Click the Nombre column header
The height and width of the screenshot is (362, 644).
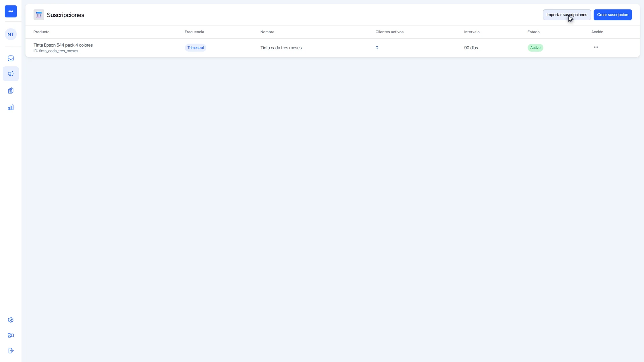point(267,32)
